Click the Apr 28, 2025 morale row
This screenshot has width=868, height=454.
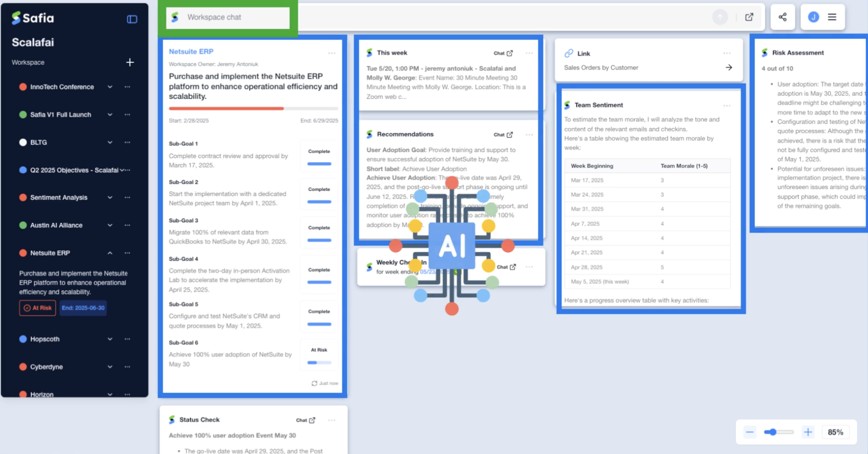click(647, 267)
